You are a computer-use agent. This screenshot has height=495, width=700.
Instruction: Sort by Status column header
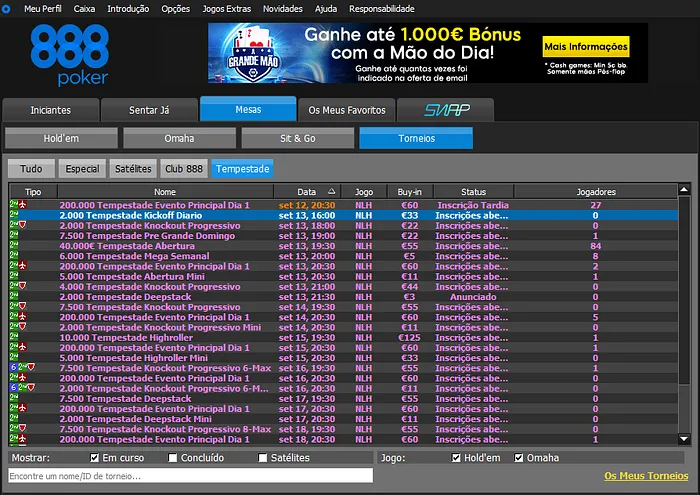click(x=473, y=191)
